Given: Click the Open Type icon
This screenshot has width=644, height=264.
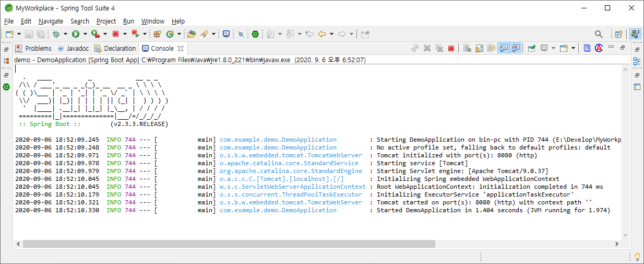Looking at the screenshot, I should (192, 34).
